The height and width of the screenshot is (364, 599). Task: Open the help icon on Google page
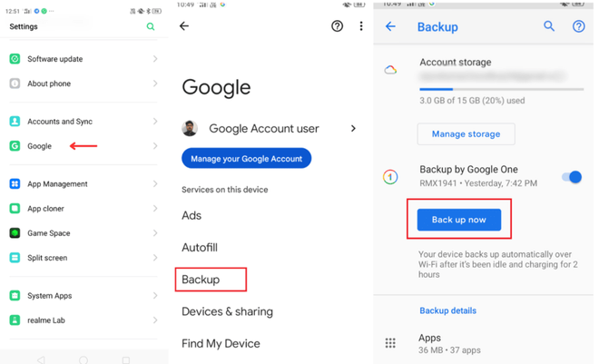point(338,26)
